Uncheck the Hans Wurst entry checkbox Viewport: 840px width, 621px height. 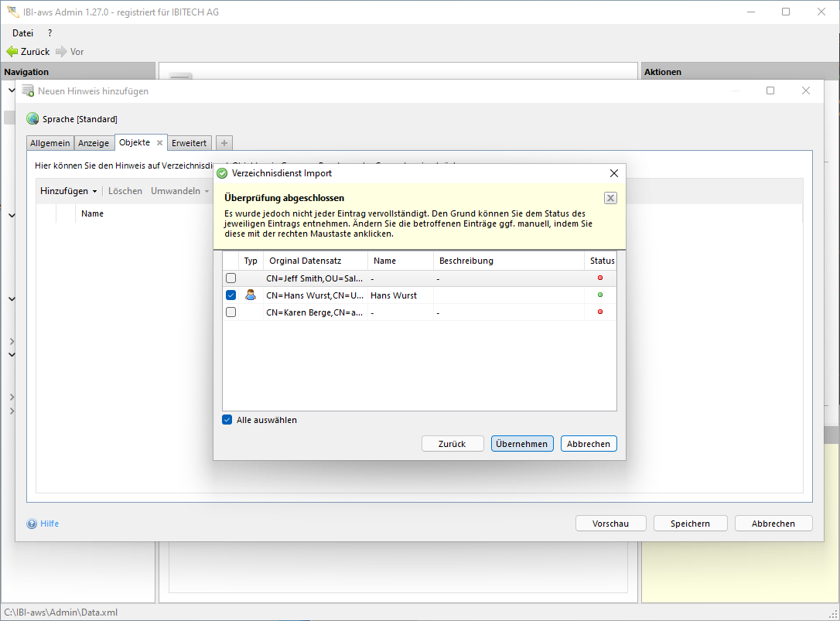(x=230, y=295)
